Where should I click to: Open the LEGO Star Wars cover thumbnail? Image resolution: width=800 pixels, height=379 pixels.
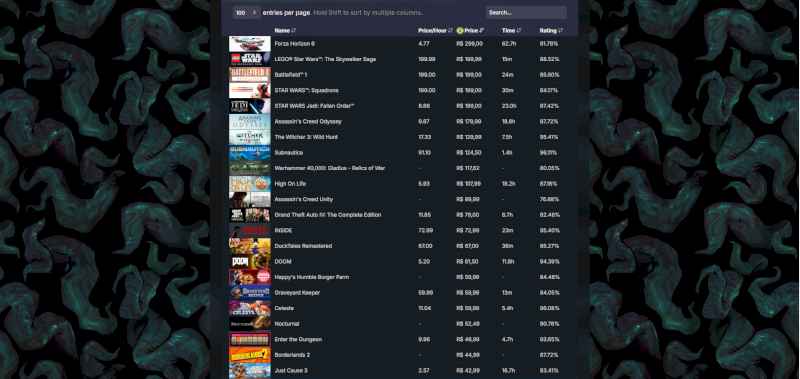click(249, 59)
